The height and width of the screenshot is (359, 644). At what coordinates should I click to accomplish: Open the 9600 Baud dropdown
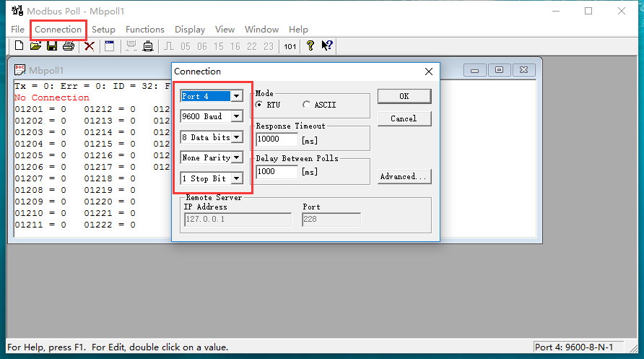[237, 116]
